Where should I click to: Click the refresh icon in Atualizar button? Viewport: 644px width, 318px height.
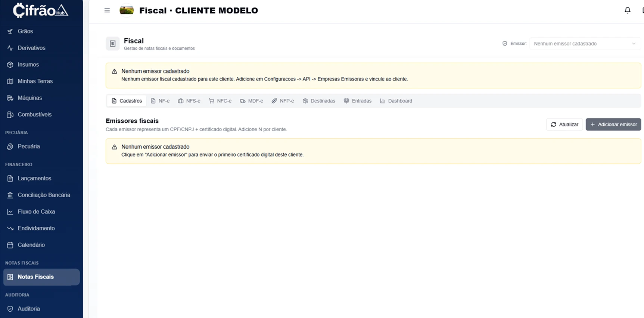click(x=554, y=125)
